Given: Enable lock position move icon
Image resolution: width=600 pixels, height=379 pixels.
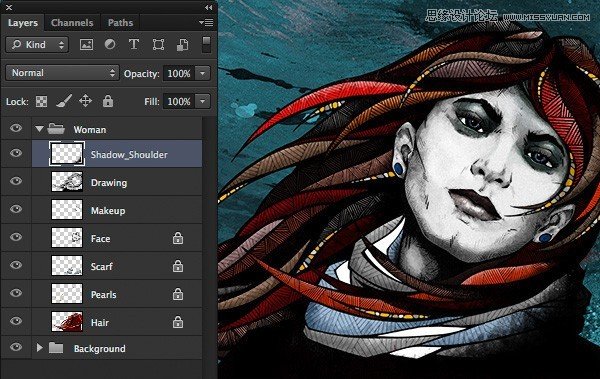Looking at the screenshot, I should click(85, 101).
